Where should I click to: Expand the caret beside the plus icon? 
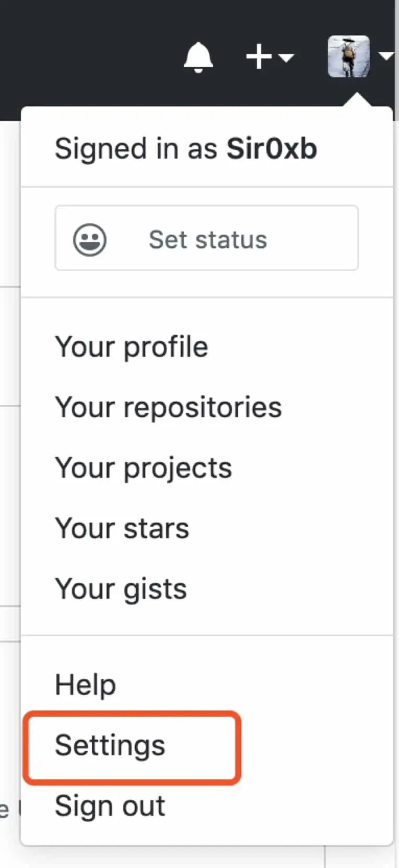pos(286,57)
